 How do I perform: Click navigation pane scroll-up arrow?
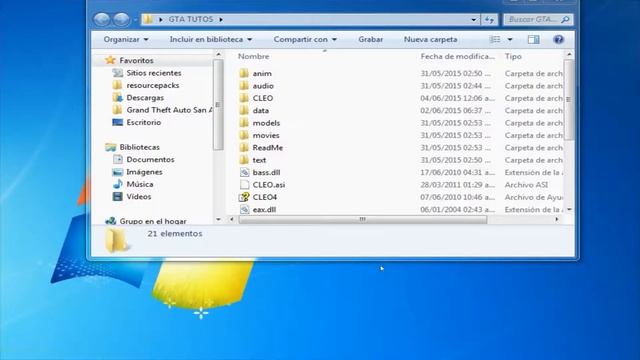pos(218,54)
